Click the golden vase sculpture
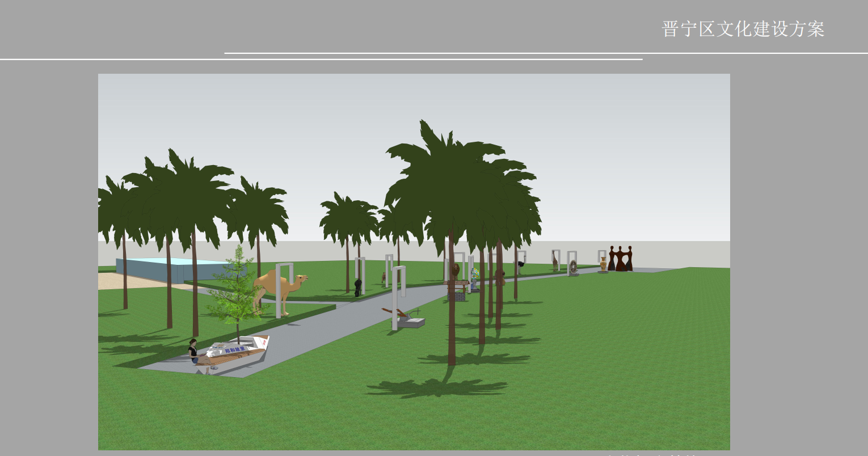The width and height of the screenshot is (868, 456). coord(602,264)
